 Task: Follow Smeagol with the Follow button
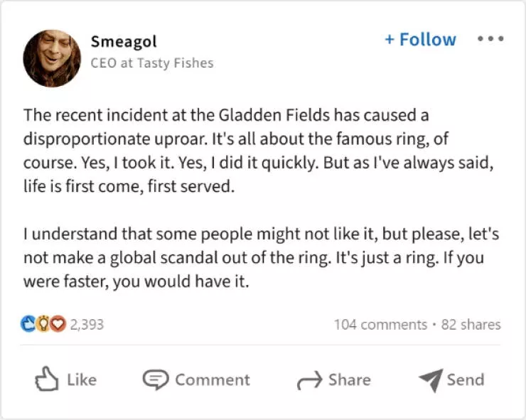coord(420,39)
